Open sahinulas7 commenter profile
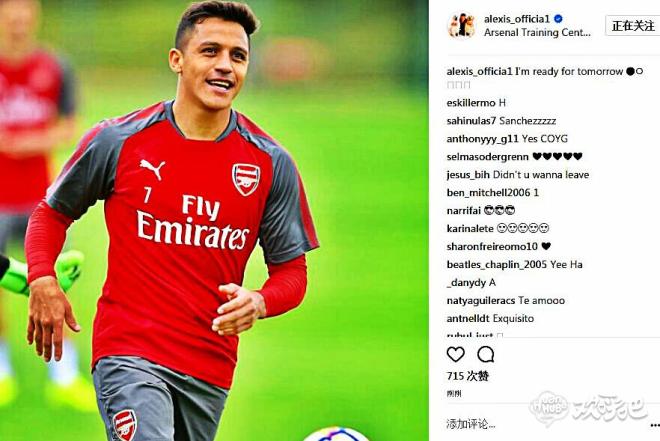Screen dimensions: 660x441 (471, 121)
